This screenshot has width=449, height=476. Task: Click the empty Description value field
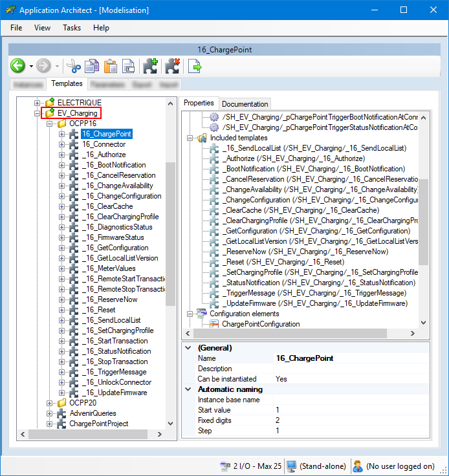point(351,369)
